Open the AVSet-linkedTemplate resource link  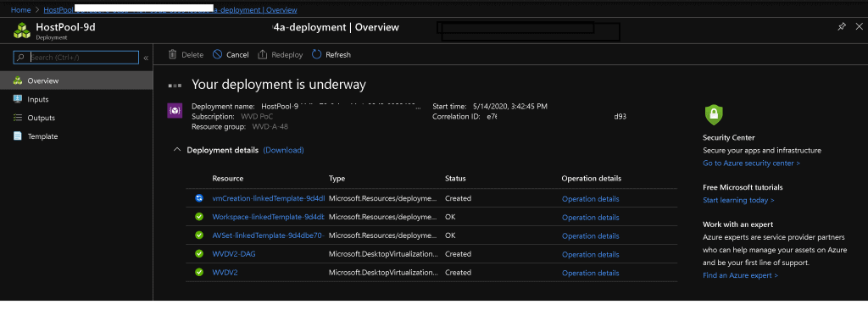tap(269, 235)
